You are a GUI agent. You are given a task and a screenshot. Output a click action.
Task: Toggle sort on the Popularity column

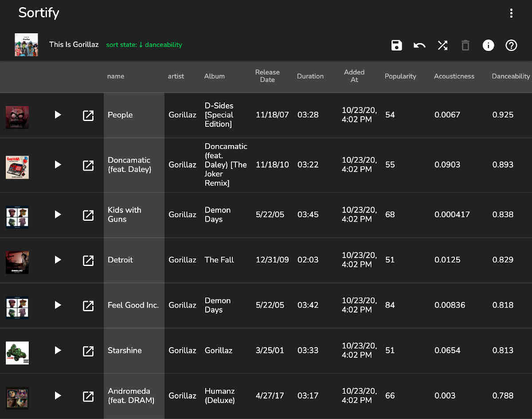pos(400,76)
